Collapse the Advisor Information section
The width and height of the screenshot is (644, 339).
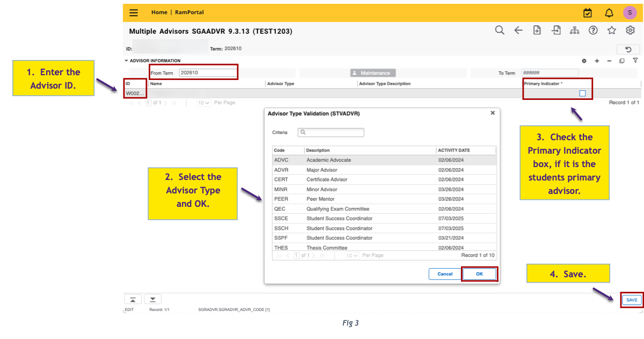point(127,60)
